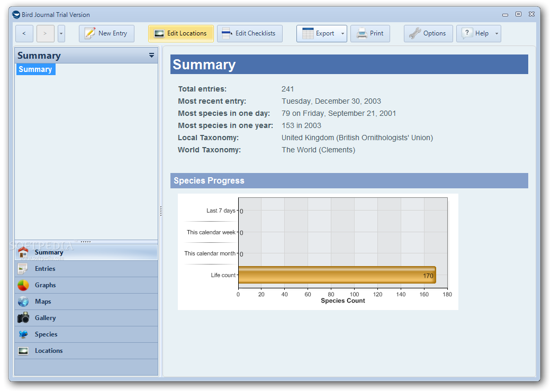Image resolution: width=551 pixels, height=392 pixels.
Task: Click the Edit Checklists button label
Action: 256,33
